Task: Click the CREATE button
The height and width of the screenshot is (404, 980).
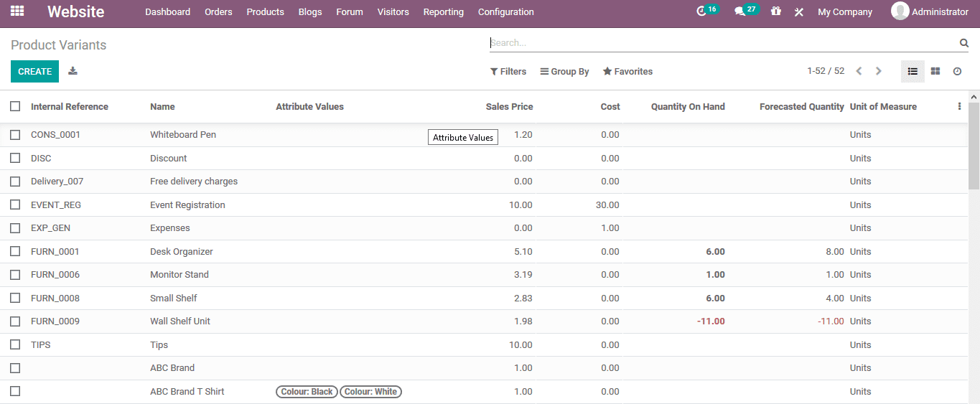Action: 34,72
